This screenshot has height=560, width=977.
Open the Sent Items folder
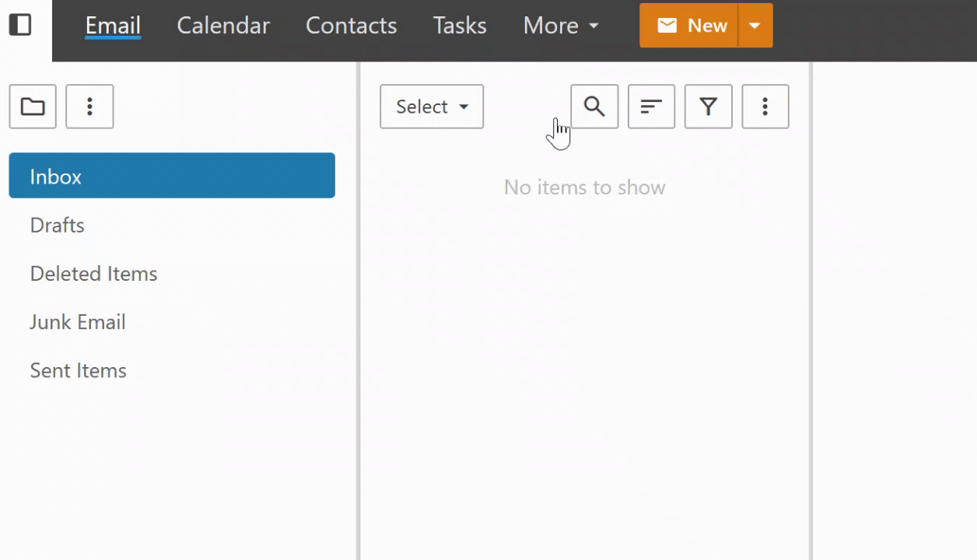coord(172,370)
